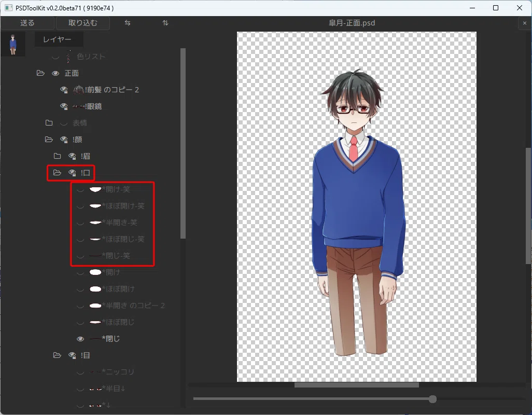
Task: Collapse the 正面 folder
Action: pos(40,73)
